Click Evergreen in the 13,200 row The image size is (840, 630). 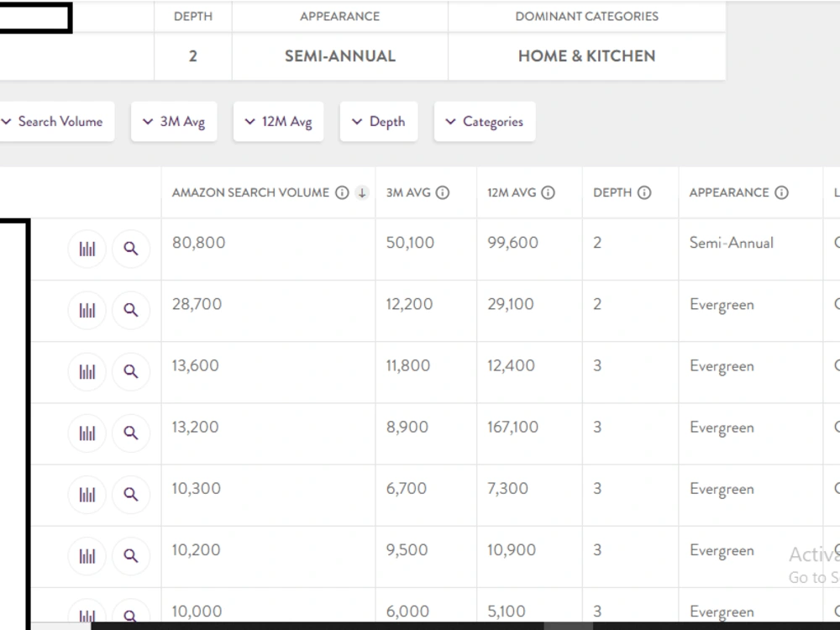(x=722, y=428)
